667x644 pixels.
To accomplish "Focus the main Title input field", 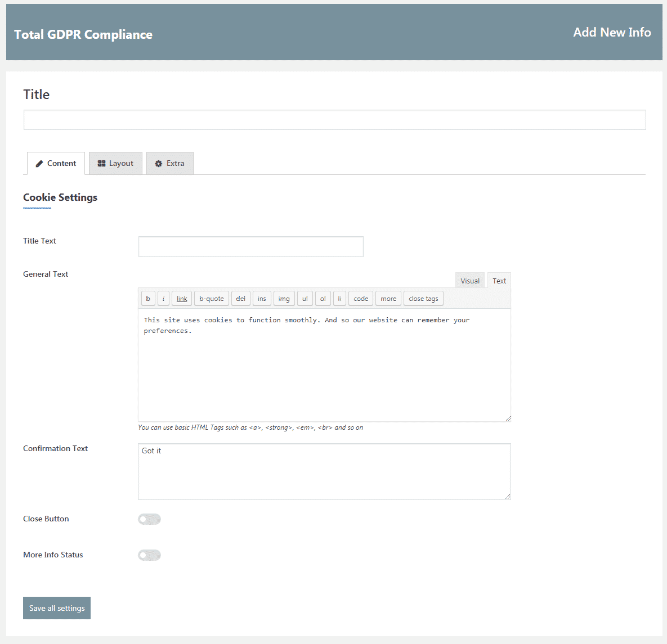I will pos(334,120).
